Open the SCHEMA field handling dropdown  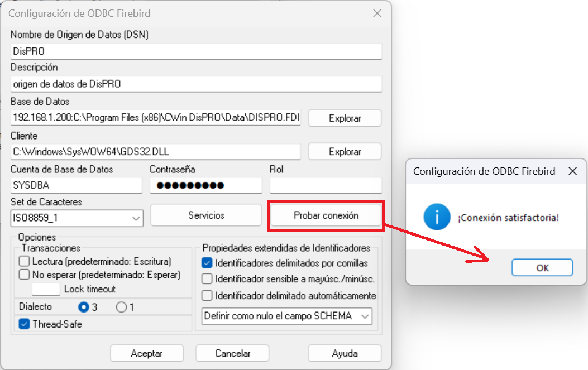click(x=365, y=316)
